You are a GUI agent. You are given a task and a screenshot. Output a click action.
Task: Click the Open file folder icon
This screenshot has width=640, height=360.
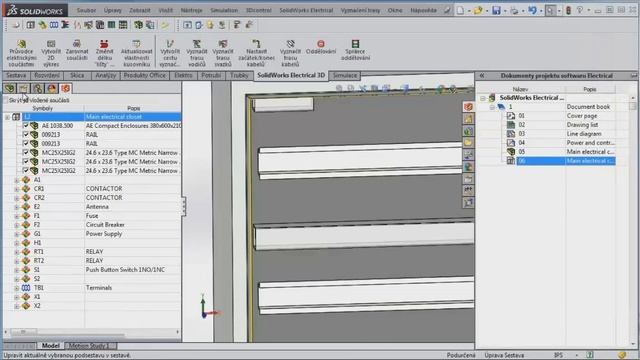[478, 10]
